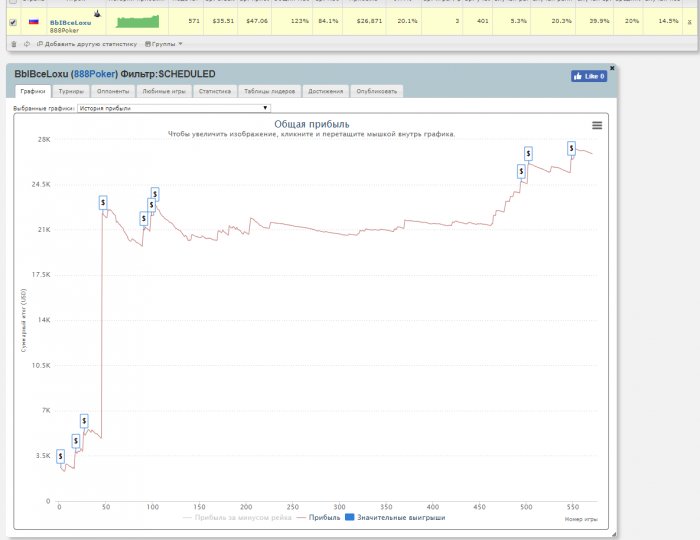Toggle 'Значительные выигрыши' legend item
Screen dimensions: 700x540
(395, 518)
